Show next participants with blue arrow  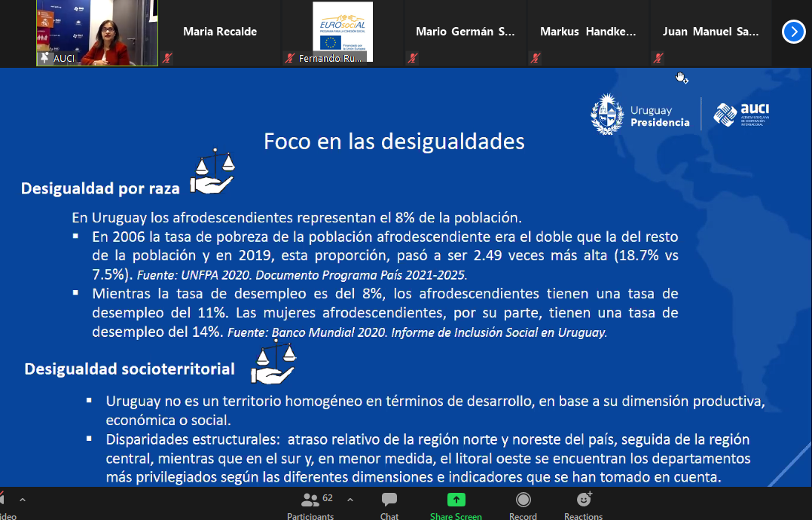pos(793,32)
